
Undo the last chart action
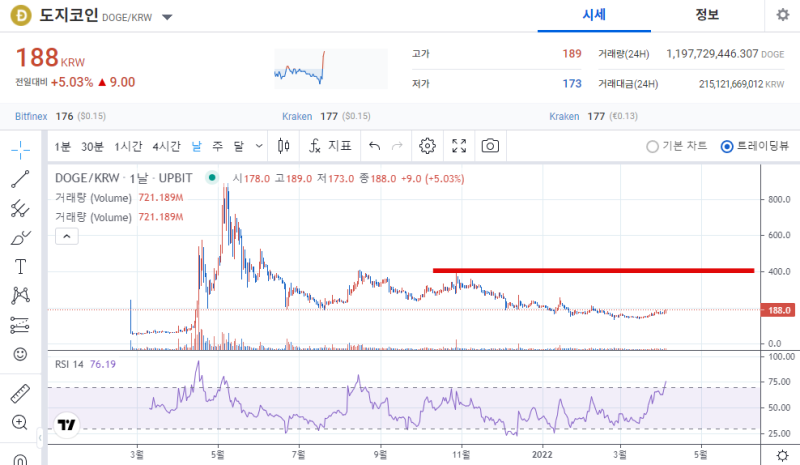click(x=374, y=146)
